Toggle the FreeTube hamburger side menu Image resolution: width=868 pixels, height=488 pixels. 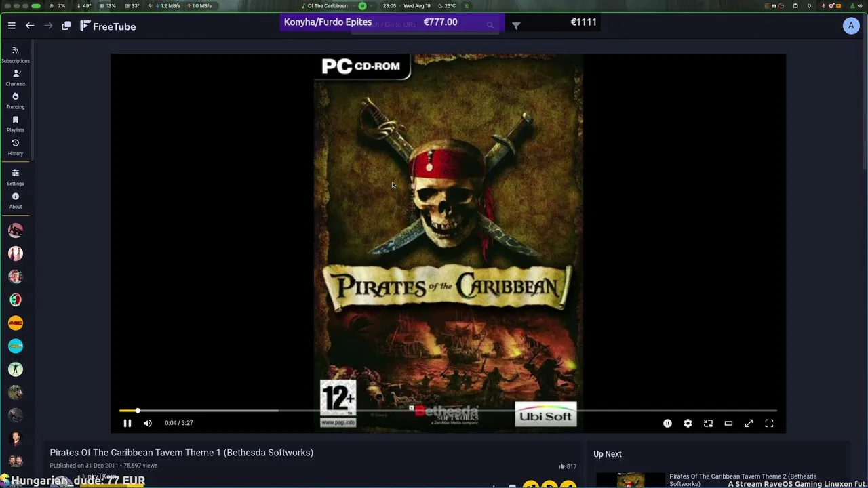(12, 26)
